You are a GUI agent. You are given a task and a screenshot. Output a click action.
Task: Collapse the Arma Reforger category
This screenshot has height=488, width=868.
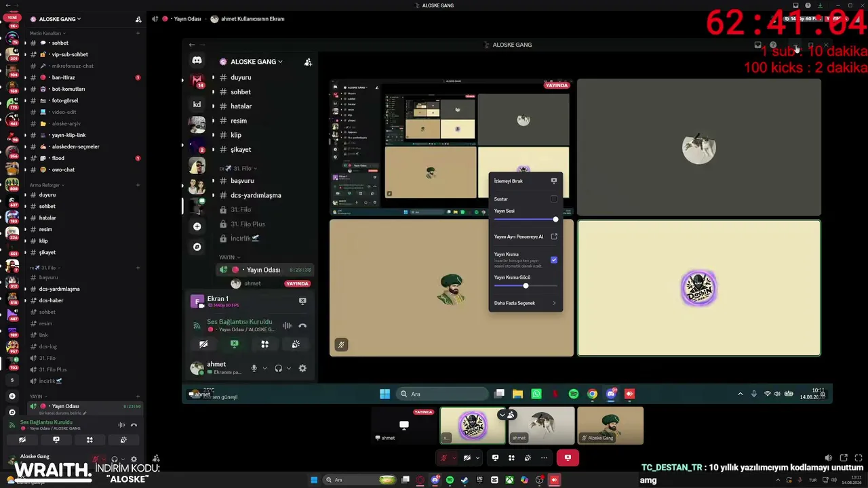point(47,185)
